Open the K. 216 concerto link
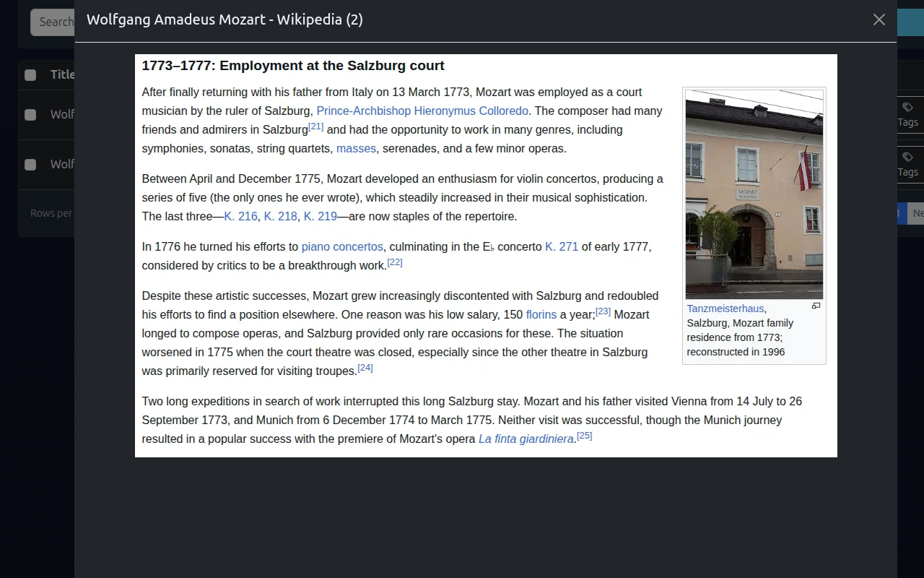The image size is (924, 578). pyautogui.click(x=240, y=216)
